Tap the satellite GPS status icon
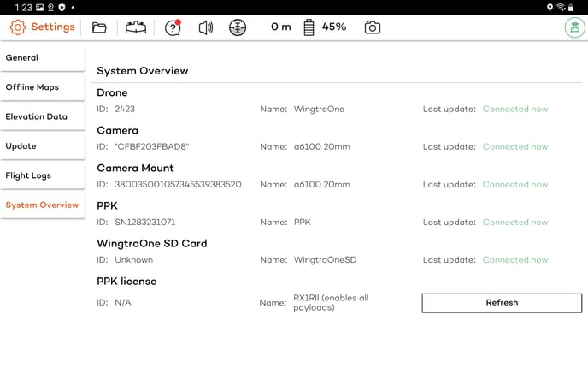Image resolution: width=588 pixels, height=368 pixels. click(x=238, y=27)
